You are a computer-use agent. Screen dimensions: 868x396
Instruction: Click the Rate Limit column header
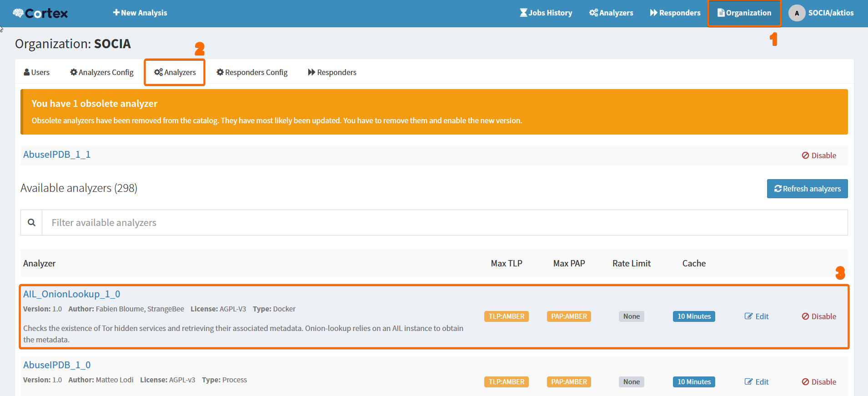pos(632,263)
